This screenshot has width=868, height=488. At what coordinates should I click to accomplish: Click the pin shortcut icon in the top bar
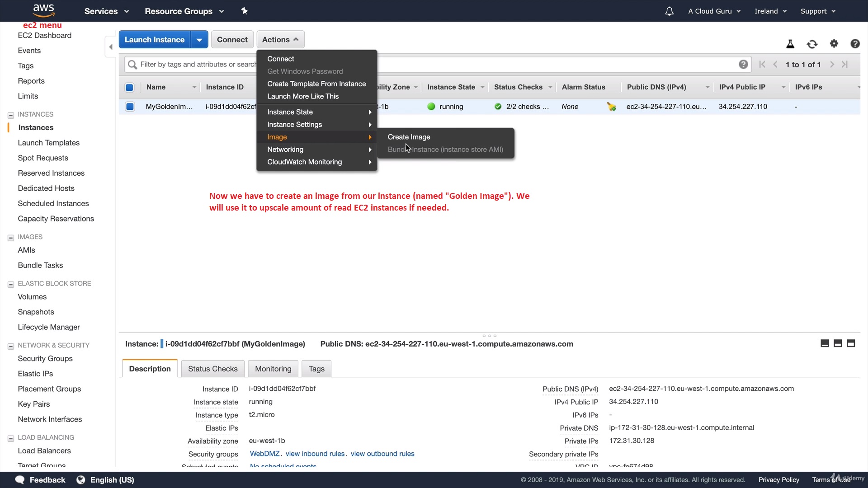click(245, 11)
